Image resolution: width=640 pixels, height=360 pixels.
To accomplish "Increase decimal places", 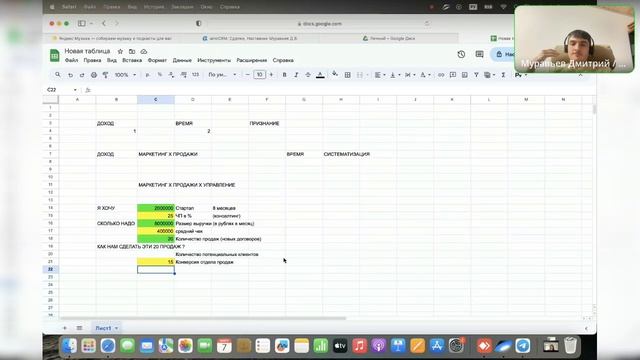I will 184,75.
